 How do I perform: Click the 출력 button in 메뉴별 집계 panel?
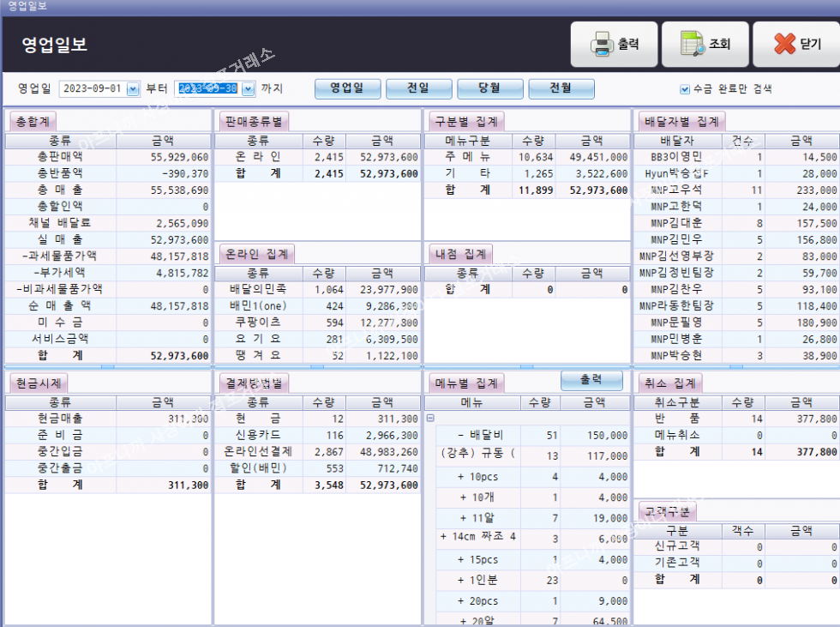[591, 380]
